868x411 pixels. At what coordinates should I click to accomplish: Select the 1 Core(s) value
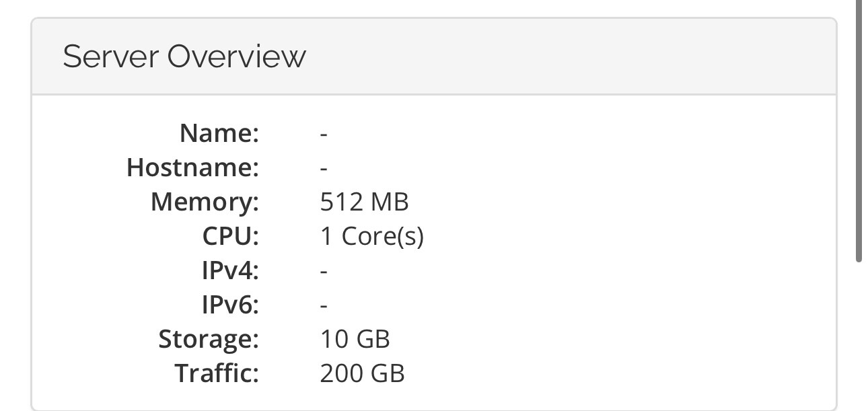point(371,236)
